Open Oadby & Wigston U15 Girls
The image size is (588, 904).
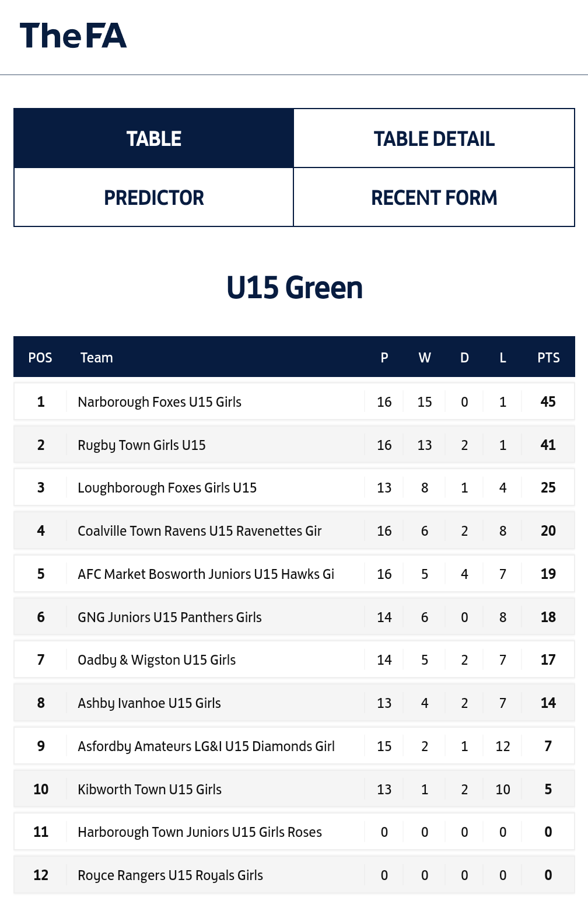157,660
